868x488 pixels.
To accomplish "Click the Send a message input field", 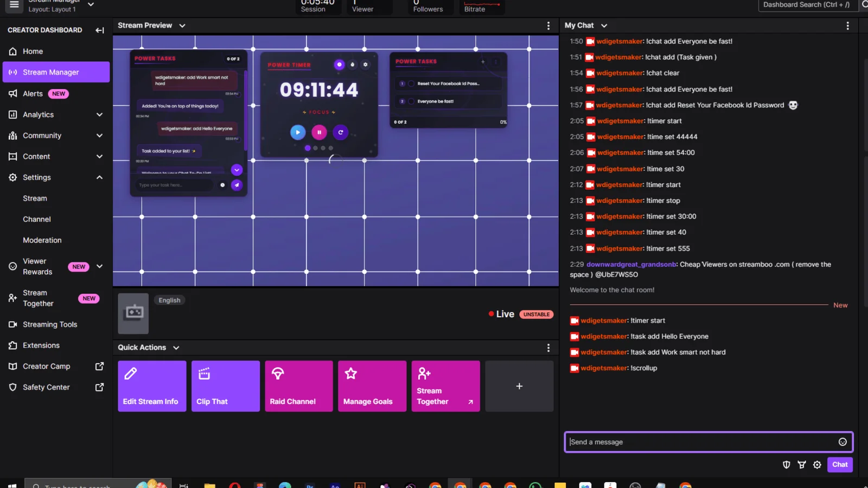I will [700, 442].
